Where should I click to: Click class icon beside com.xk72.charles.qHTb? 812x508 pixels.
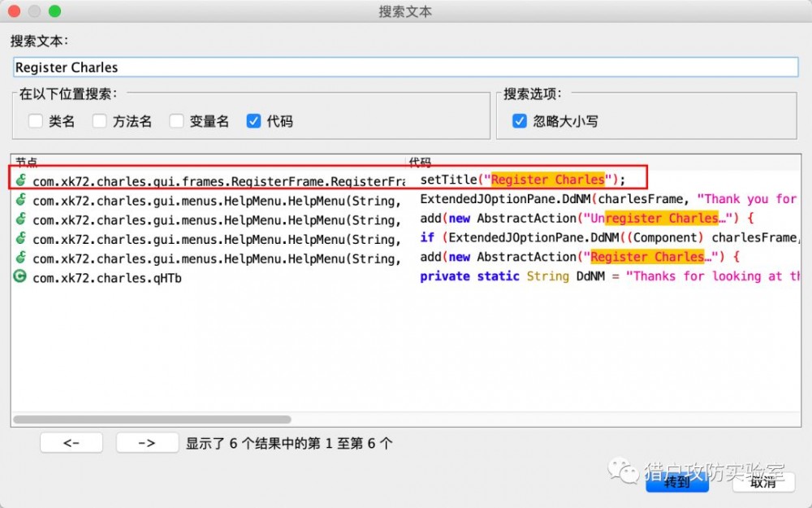point(20,276)
